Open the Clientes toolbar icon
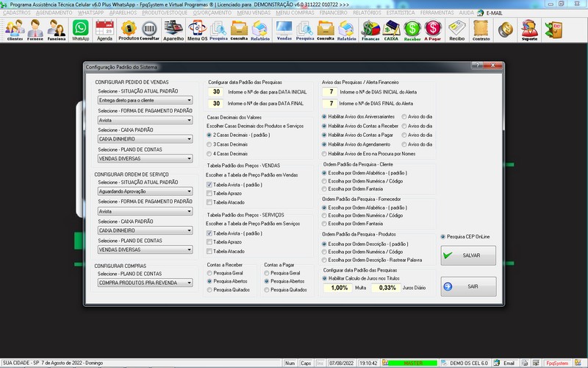Screen dimensions: 588x368 click(15, 30)
